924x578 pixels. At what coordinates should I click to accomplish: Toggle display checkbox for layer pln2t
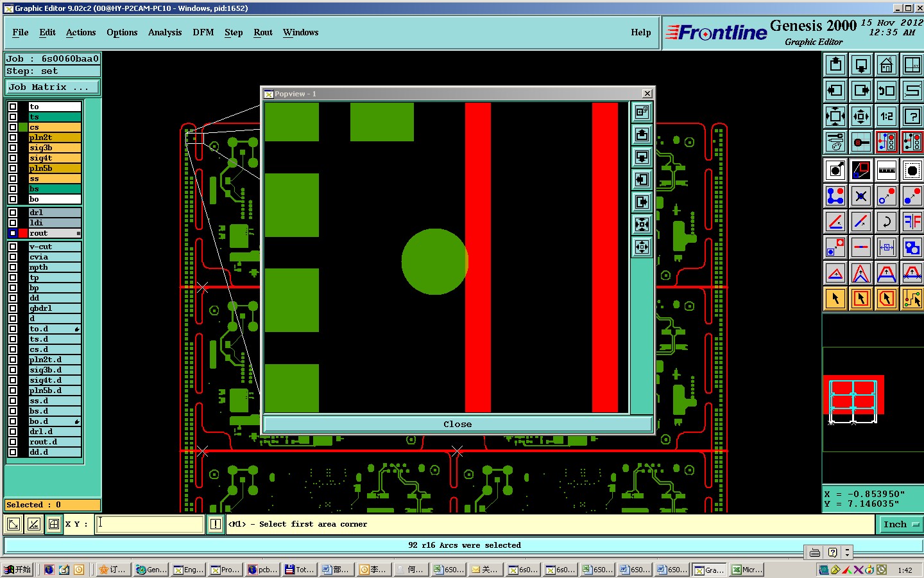(13, 137)
